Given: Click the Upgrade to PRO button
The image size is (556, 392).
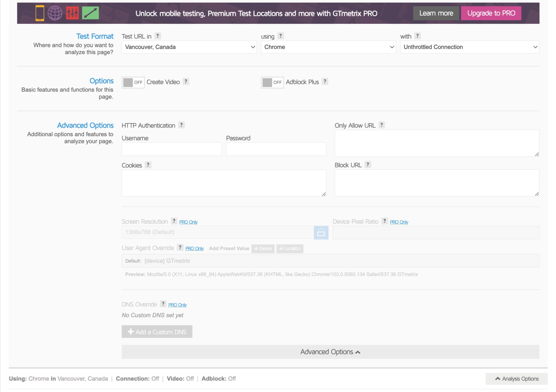Looking at the screenshot, I should pos(491,13).
